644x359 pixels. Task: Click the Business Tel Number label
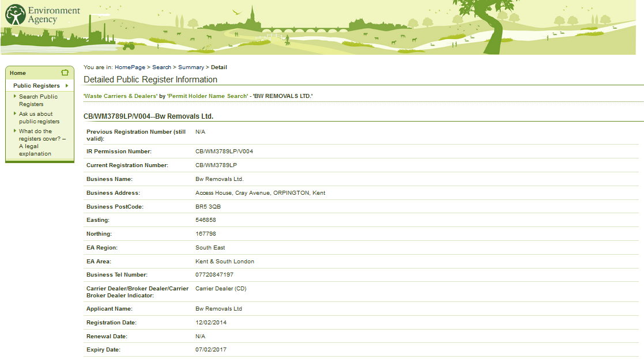116,275
